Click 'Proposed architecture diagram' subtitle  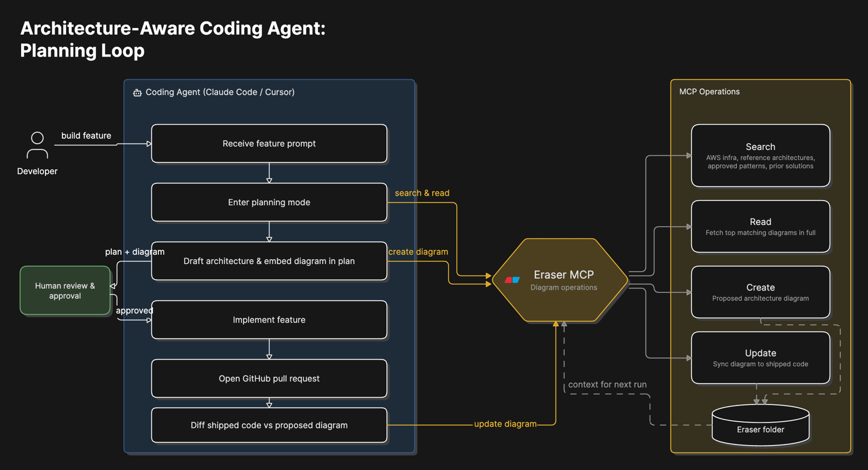point(761,298)
